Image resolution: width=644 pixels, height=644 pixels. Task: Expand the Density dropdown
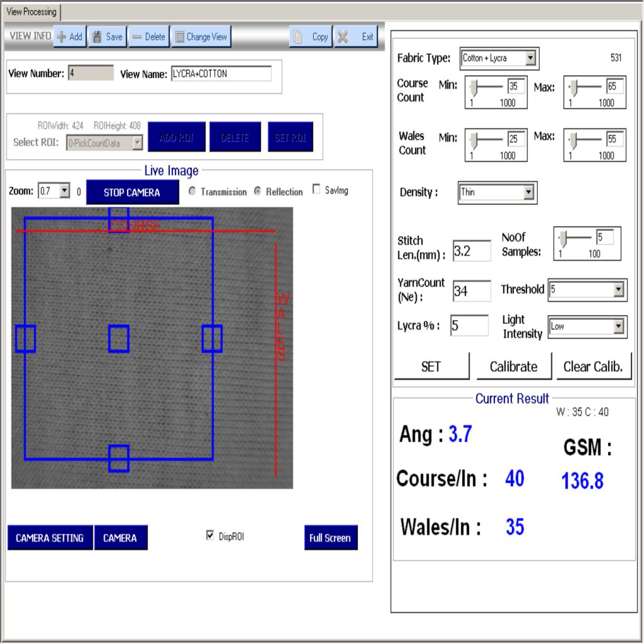tap(528, 192)
